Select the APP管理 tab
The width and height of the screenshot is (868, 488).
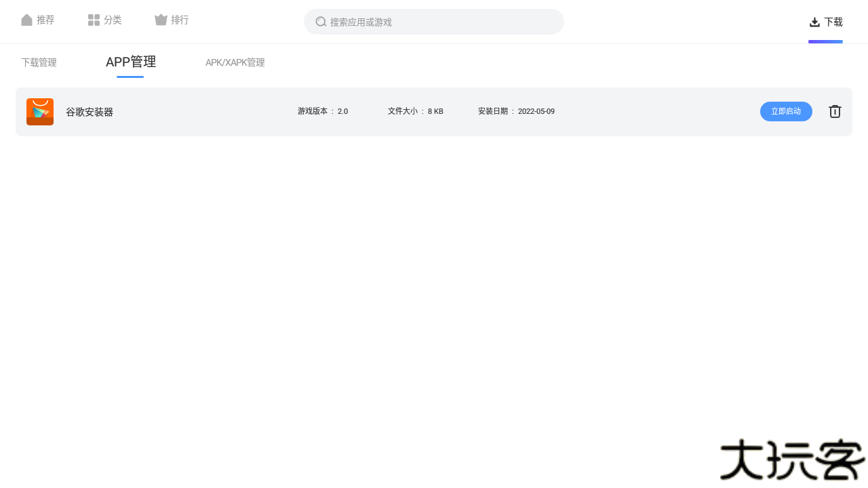tap(131, 62)
